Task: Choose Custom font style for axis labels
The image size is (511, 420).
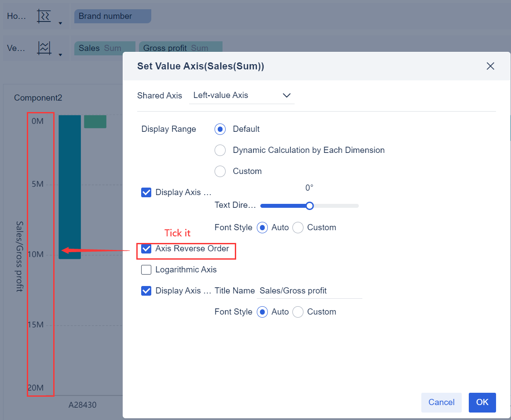Action: click(x=298, y=228)
